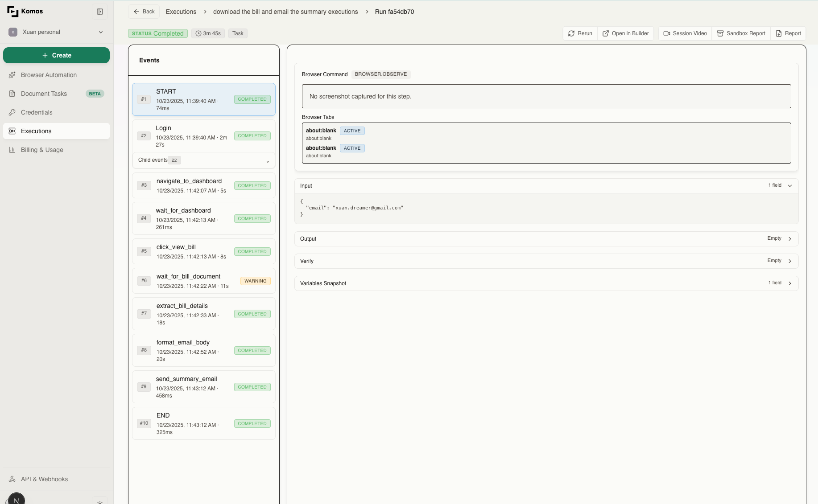Collapse the sidebar using panel icon
This screenshot has height=504, width=818.
100,12
